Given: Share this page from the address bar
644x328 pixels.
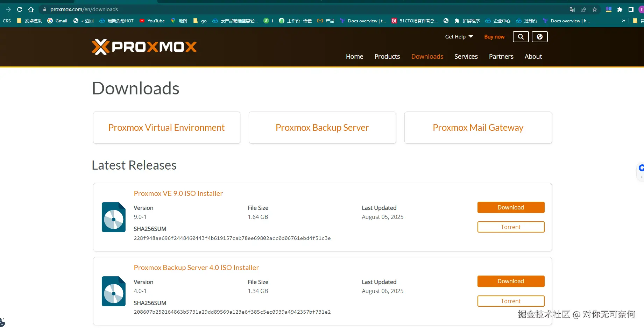Looking at the screenshot, I should (x=583, y=9).
